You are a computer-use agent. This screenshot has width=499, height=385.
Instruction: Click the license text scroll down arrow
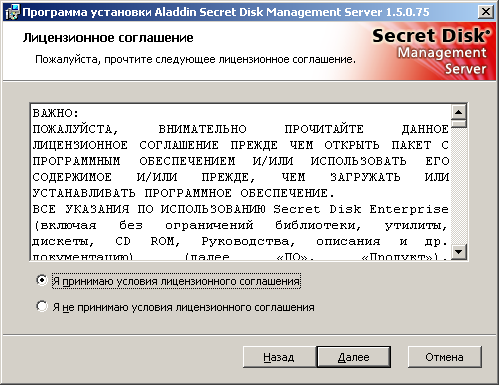click(x=459, y=252)
